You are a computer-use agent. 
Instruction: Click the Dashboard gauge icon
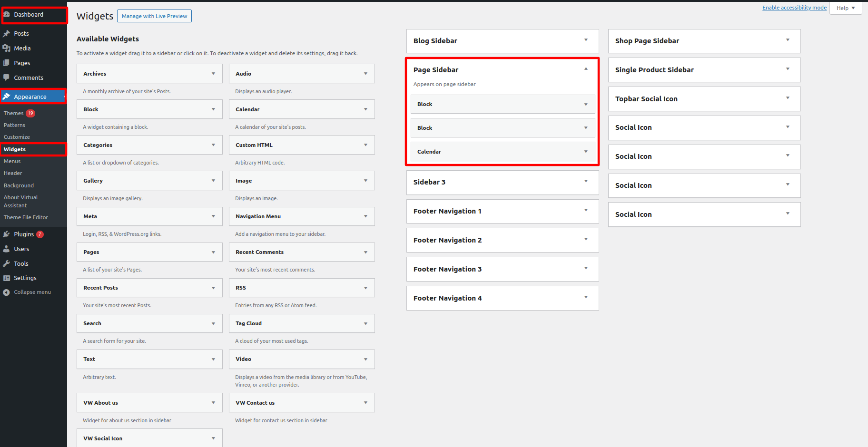7,14
